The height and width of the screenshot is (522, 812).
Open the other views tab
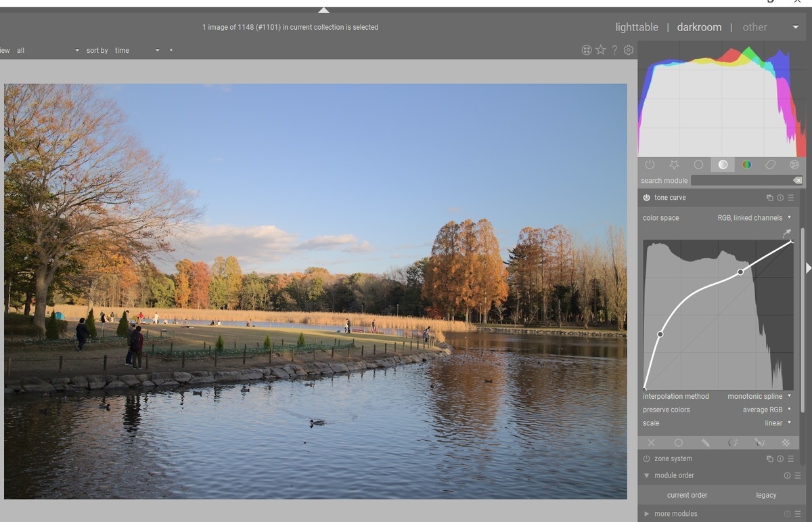coord(754,27)
